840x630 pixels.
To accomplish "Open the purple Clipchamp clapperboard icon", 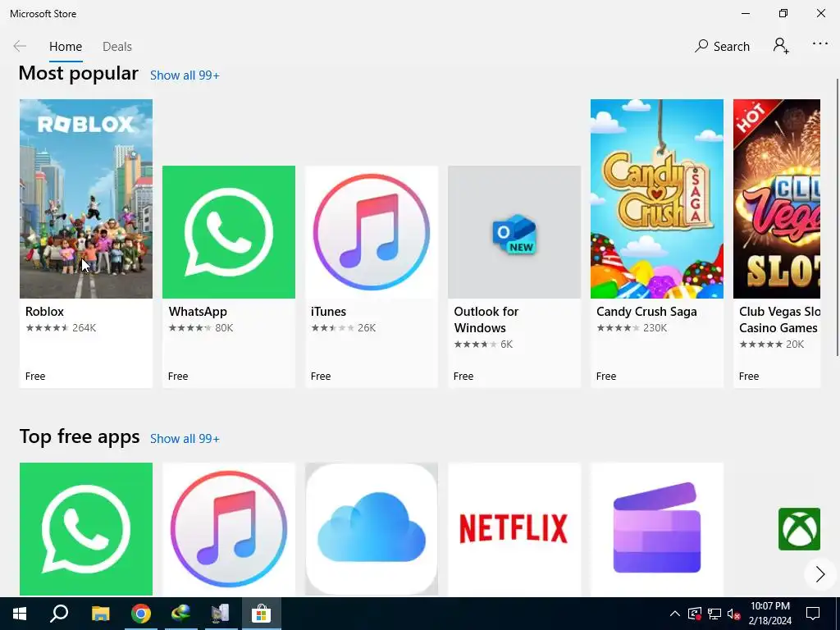I will 657,529.
